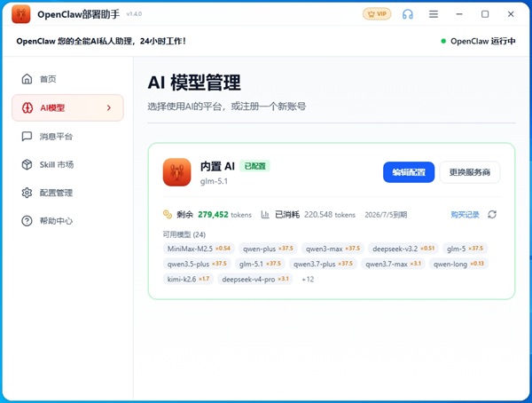532x403 pixels.
Task: Click the 内置 AI provider name
Action: (217, 166)
